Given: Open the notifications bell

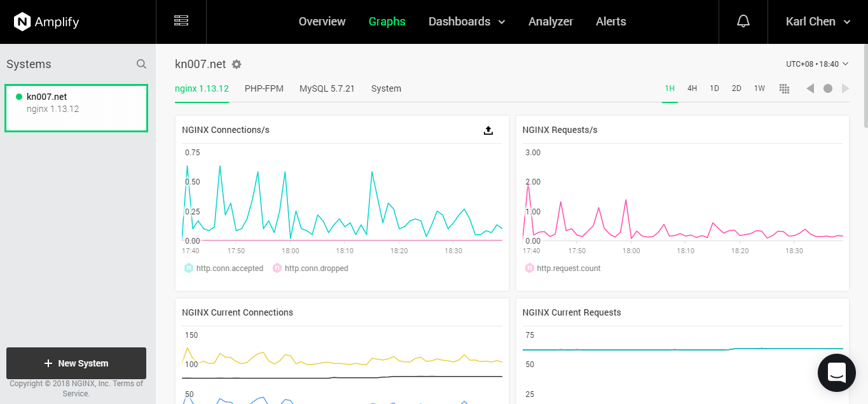Looking at the screenshot, I should (743, 22).
